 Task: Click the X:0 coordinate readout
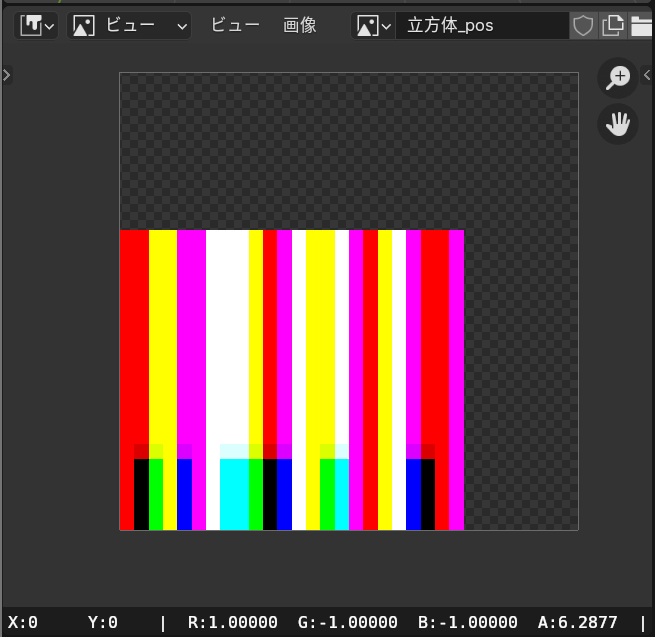coord(23,622)
